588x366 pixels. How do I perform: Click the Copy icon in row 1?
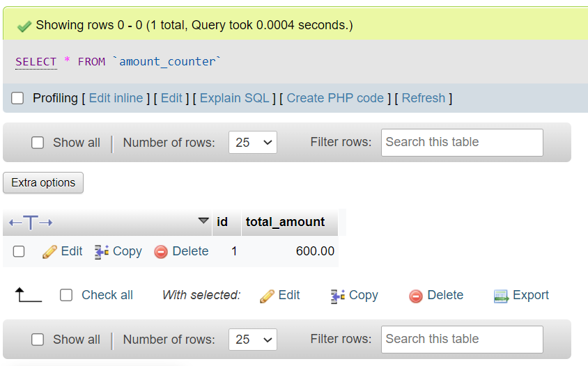(102, 252)
